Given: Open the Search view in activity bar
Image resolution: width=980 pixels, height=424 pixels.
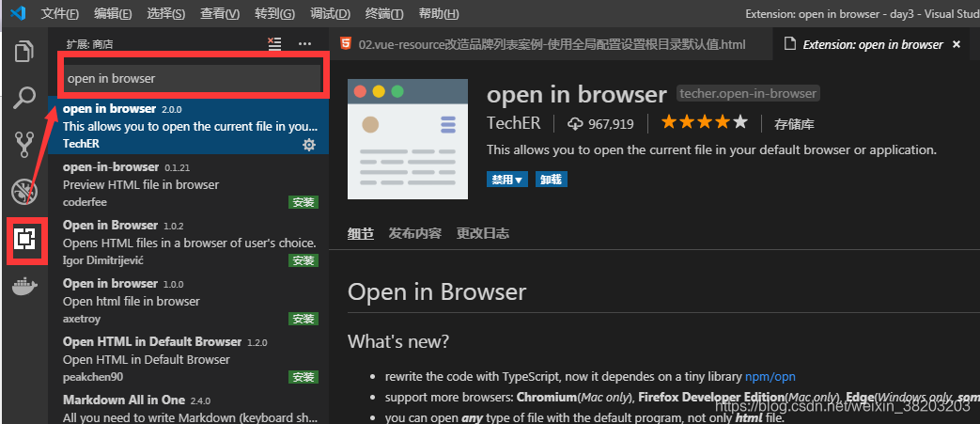Looking at the screenshot, I should [x=24, y=98].
